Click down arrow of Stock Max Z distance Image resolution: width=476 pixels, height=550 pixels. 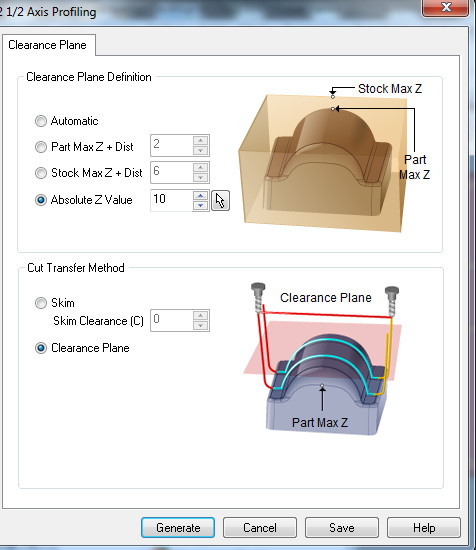tap(200, 177)
